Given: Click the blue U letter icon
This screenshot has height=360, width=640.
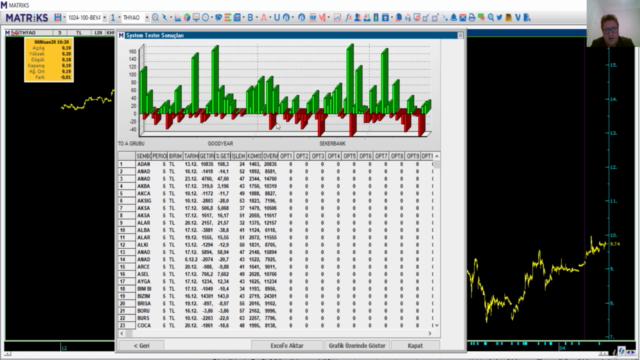Looking at the screenshot, I should click(x=277, y=18).
